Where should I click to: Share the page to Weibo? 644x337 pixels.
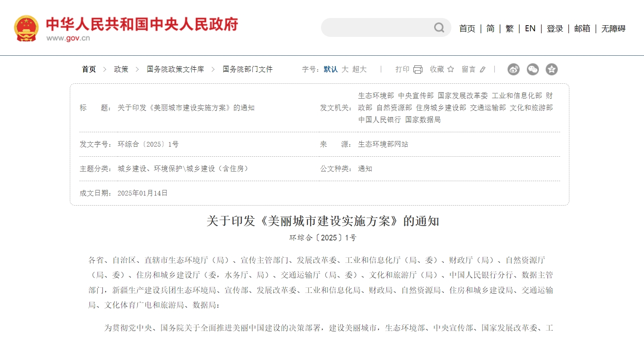coord(514,69)
